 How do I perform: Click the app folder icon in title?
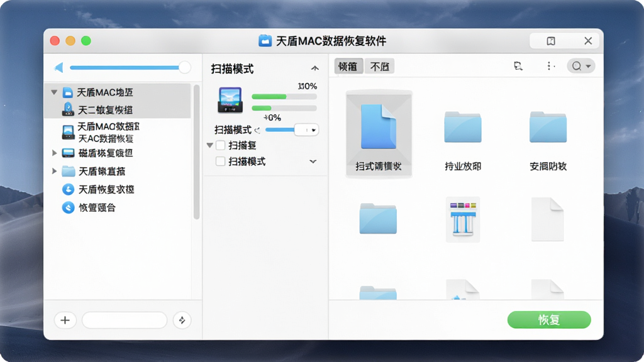[x=265, y=41]
